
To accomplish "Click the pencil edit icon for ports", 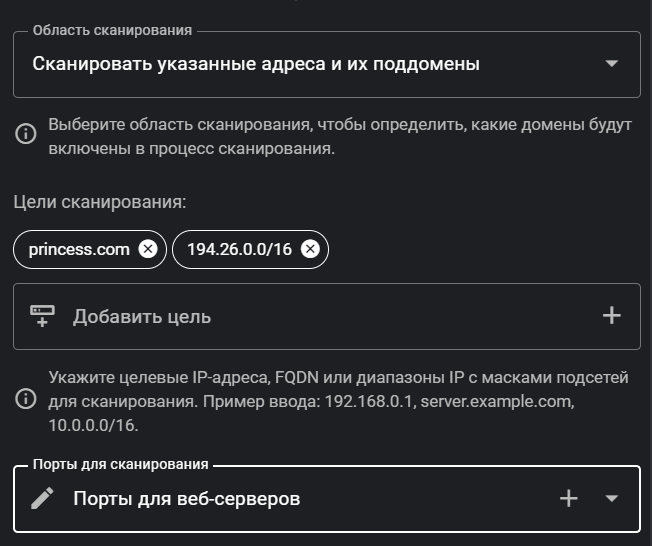I will [42, 498].
